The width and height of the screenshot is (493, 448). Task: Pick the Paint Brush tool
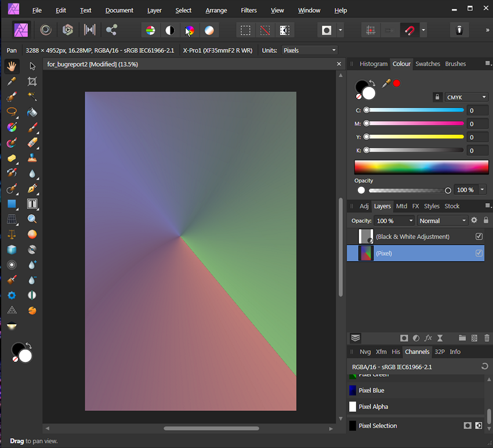[x=31, y=128]
